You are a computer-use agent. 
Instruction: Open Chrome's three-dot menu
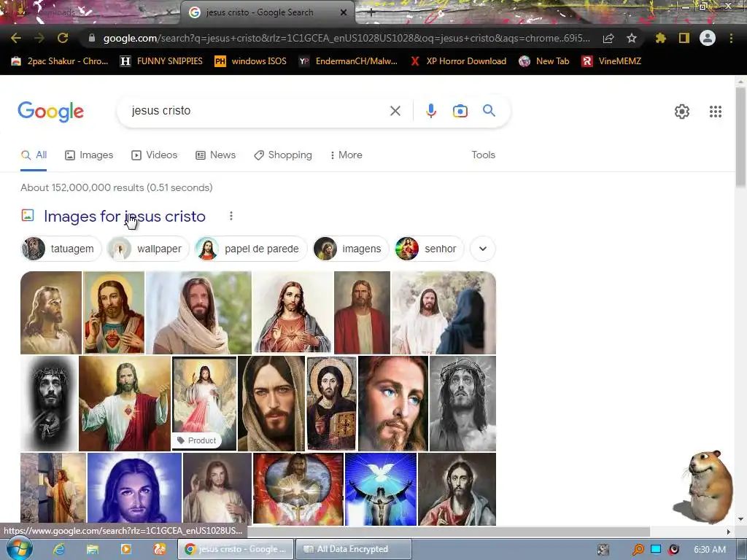(731, 38)
